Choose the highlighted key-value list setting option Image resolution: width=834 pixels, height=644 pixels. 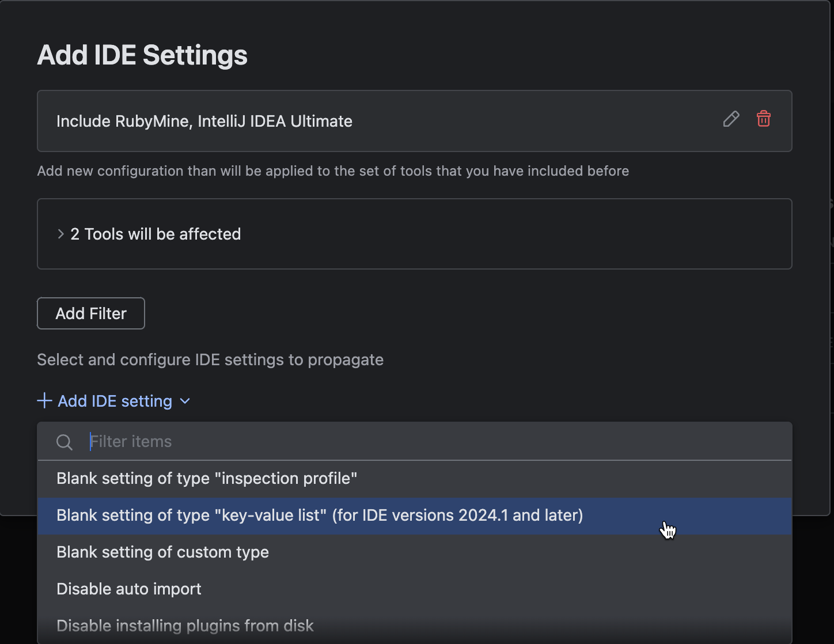(x=320, y=515)
